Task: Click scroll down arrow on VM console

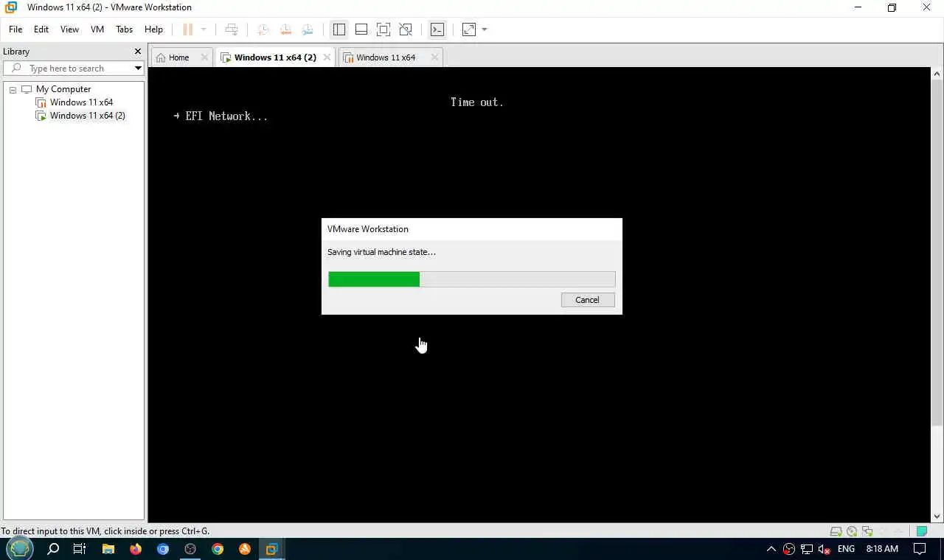Action: (x=937, y=517)
